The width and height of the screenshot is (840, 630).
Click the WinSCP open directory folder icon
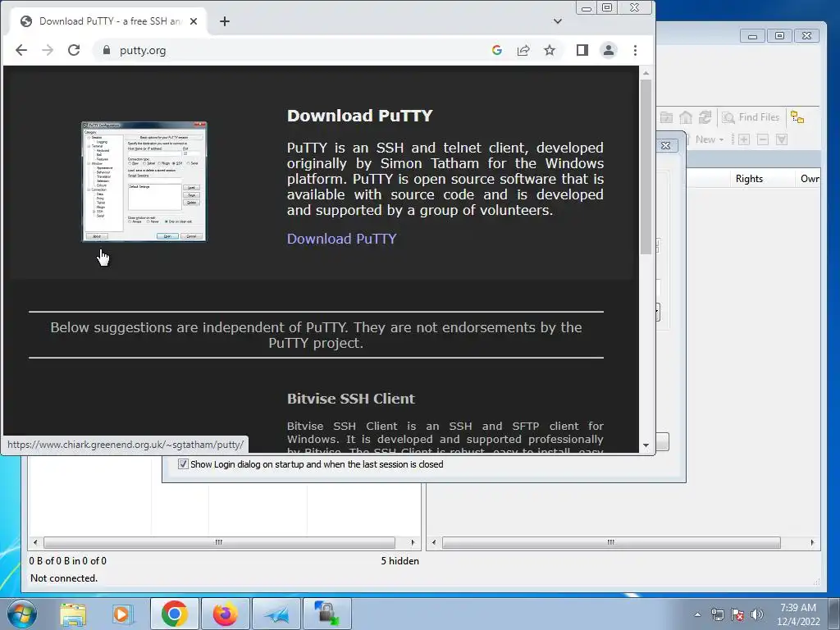(666, 117)
